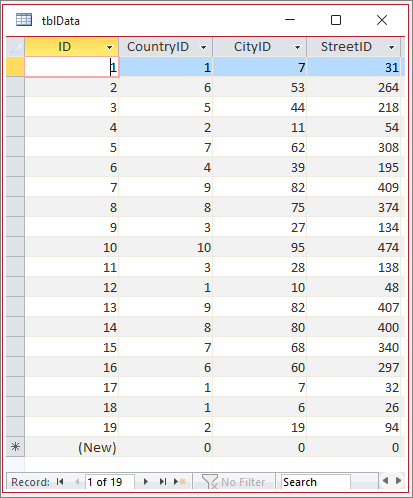Click CityID cell with value 80
Viewport: 413px width, 498px height.
(259, 327)
